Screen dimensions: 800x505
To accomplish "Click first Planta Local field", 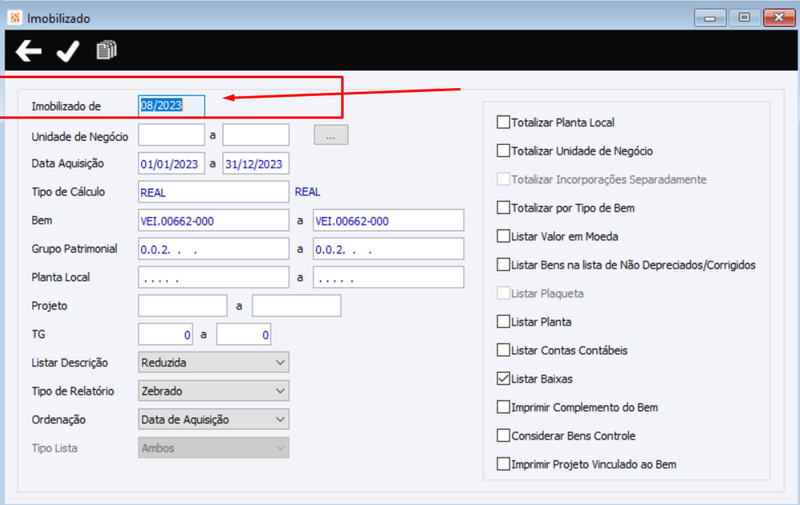I will 213,277.
